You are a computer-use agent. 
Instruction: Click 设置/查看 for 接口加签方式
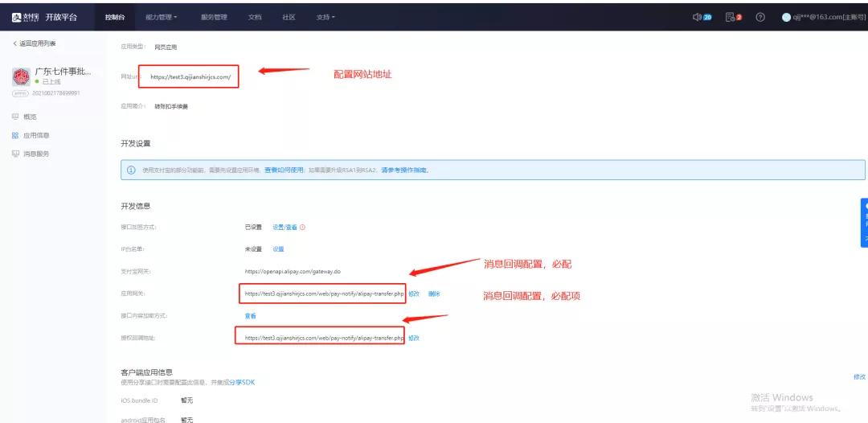[x=285, y=227]
